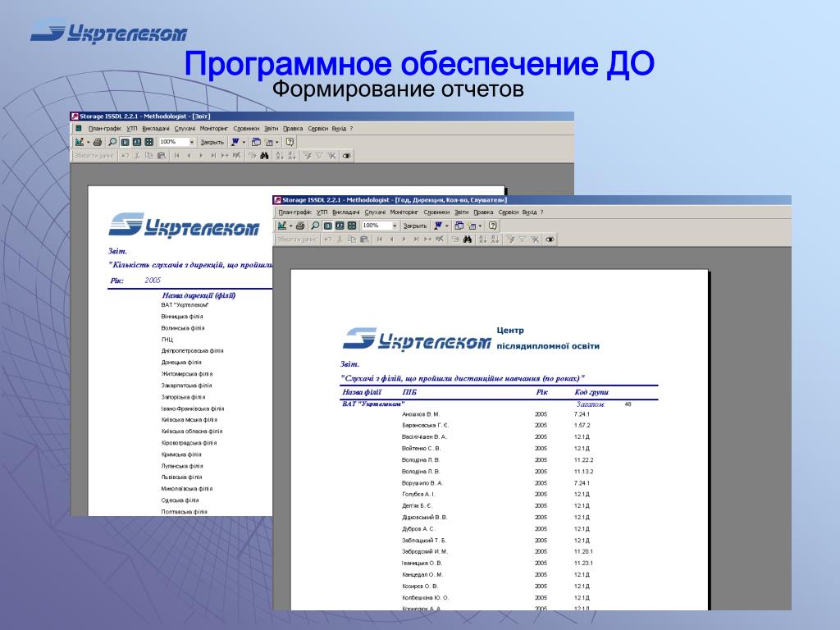The width and height of the screenshot is (840, 630).
Task: Open Правка menu in the front window
Action: click(483, 212)
